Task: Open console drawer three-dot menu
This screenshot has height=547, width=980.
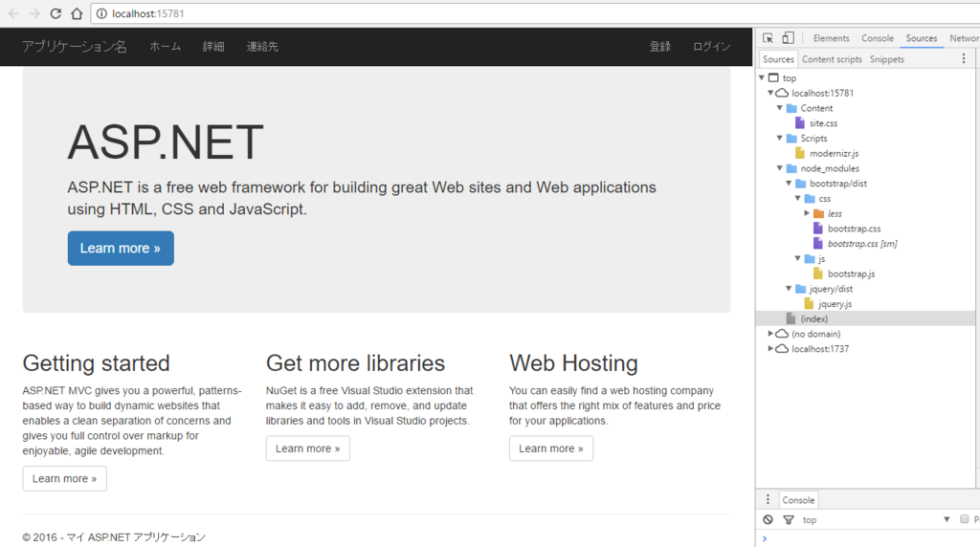Action: [768, 499]
